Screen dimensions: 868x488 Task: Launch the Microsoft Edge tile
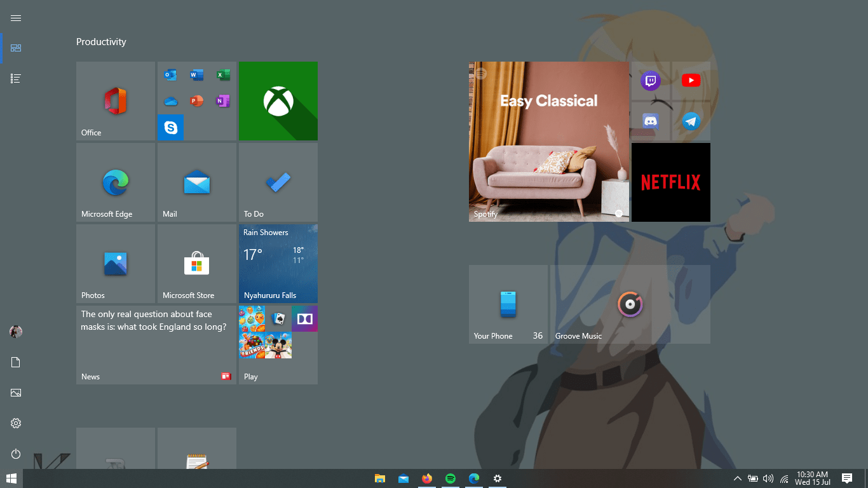[116, 182]
